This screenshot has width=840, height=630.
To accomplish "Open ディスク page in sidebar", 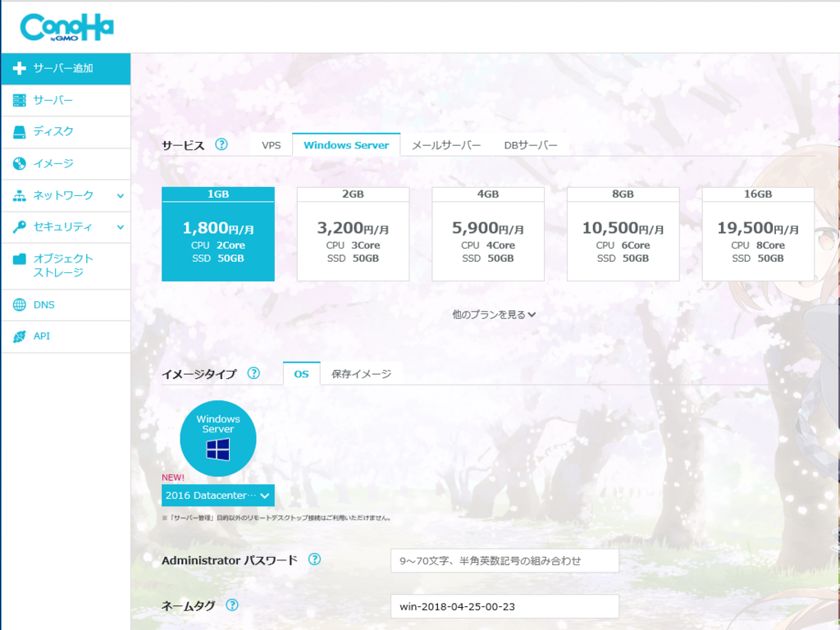I will [66, 132].
